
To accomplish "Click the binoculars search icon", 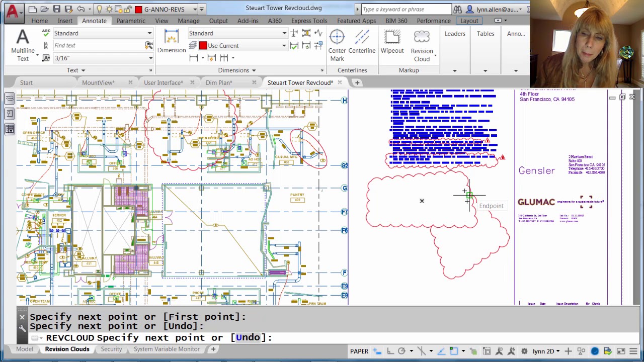I will point(457,9).
